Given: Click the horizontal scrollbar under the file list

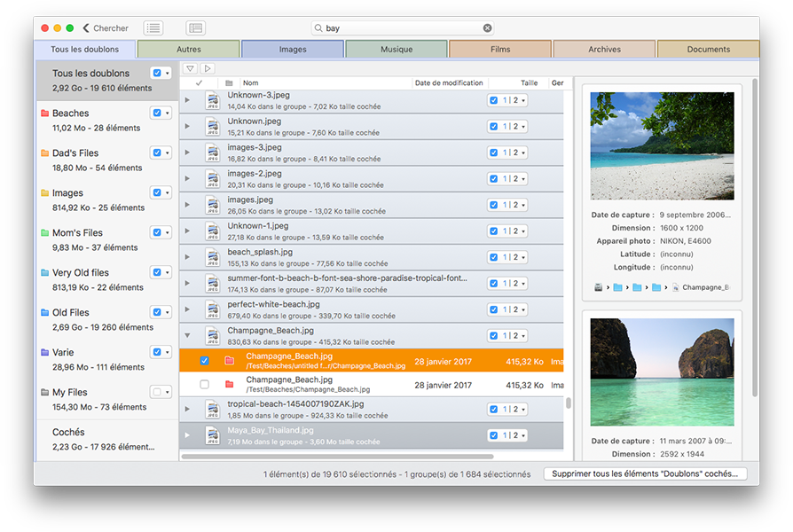Looking at the screenshot, I should click(337, 457).
